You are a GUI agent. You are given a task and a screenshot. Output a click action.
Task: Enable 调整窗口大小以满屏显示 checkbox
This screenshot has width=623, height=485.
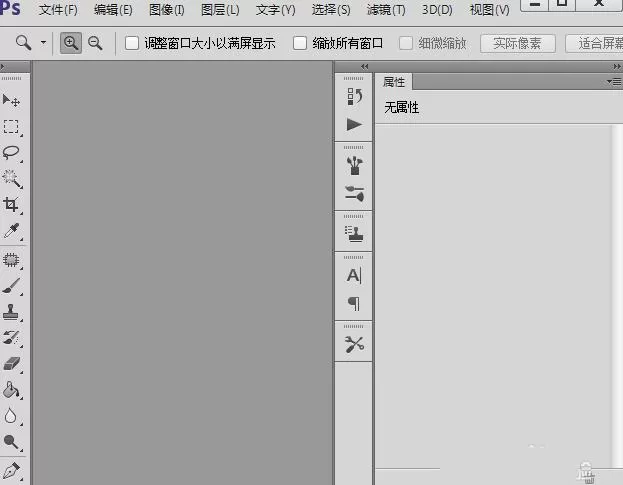(x=132, y=43)
